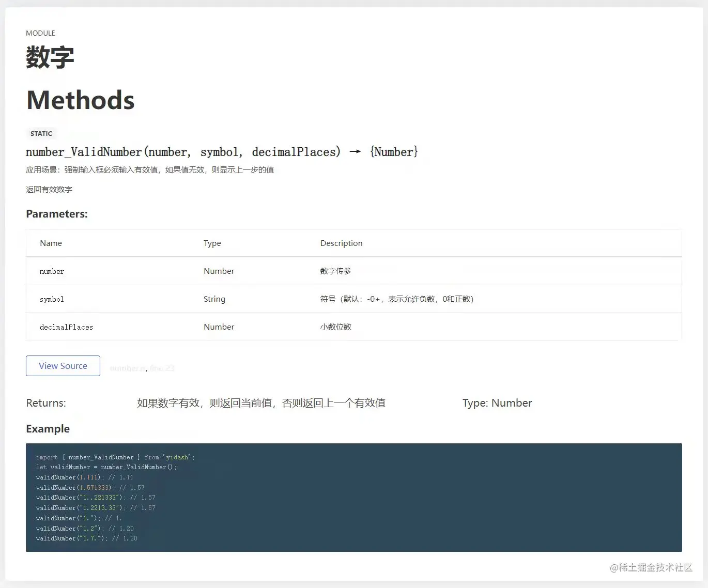The height and width of the screenshot is (588, 708).
Task: Click the 返回有效数字 text
Action: 49,190
